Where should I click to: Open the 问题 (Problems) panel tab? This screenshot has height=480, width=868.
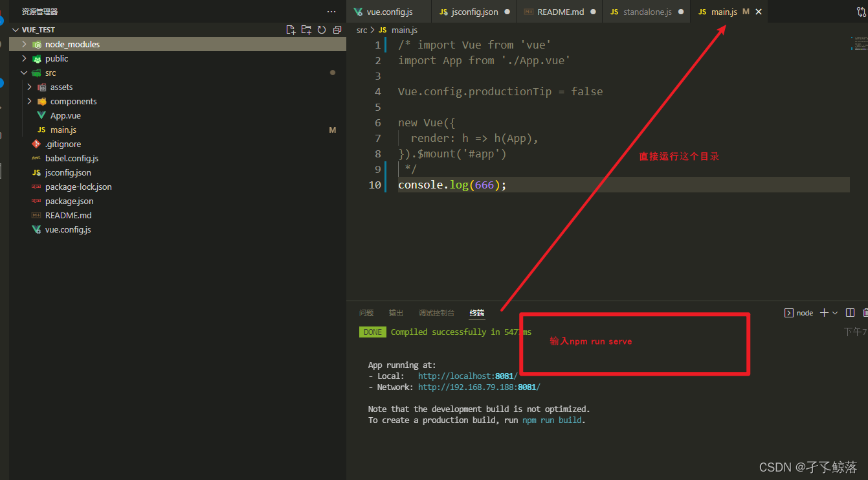pos(366,313)
